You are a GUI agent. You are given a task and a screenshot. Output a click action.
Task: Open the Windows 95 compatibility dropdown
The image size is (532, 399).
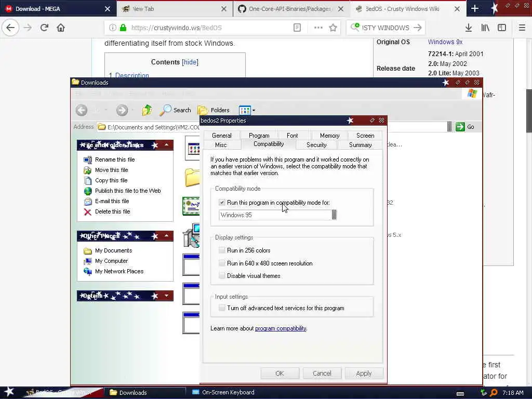click(334, 215)
